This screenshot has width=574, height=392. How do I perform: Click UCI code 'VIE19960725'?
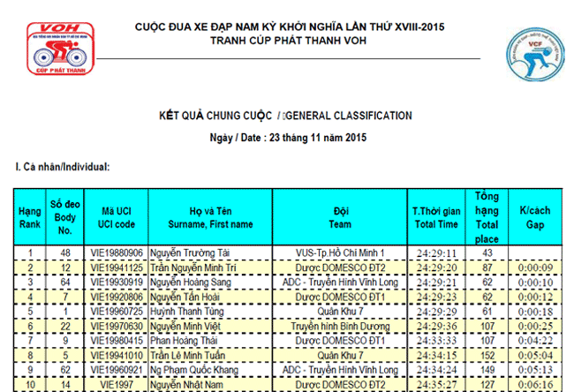pos(117,312)
